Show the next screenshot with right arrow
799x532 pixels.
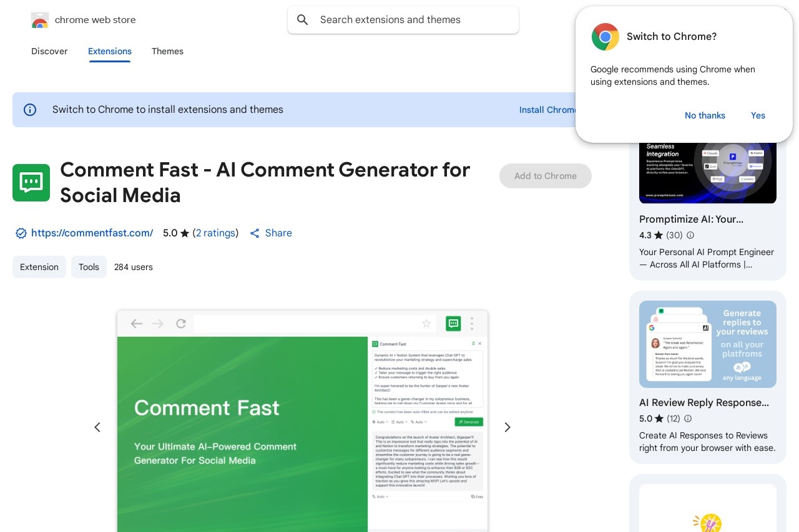click(507, 427)
